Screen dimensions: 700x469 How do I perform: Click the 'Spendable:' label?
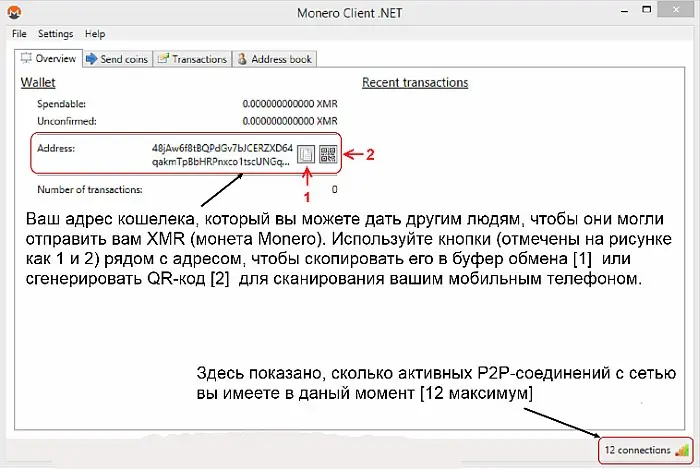coord(61,104)
